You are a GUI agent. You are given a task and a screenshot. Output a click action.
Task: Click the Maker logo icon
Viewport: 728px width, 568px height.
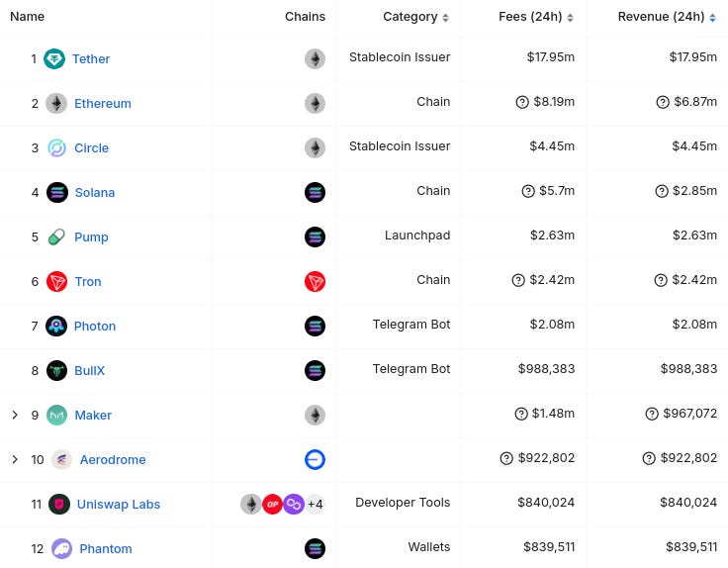(57, 416)
